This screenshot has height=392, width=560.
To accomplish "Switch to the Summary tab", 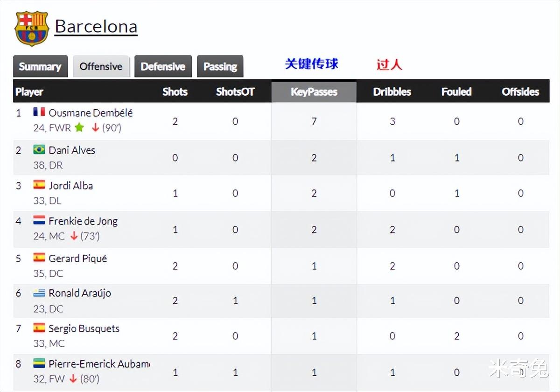I will [x=40, y=66].
